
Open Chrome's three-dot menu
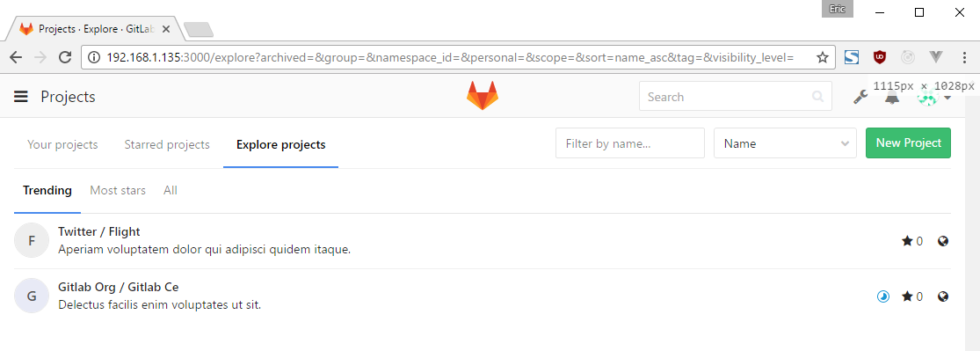coord(964,57)
